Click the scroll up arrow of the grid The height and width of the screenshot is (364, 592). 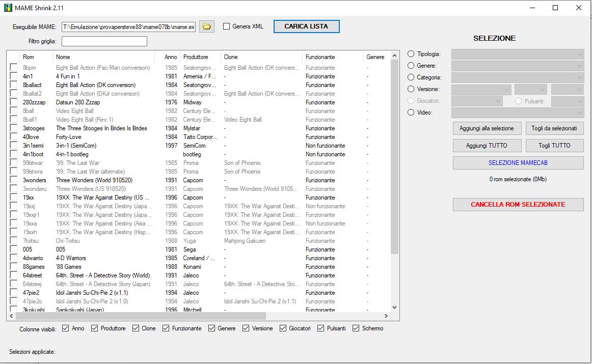pos(394,55)
